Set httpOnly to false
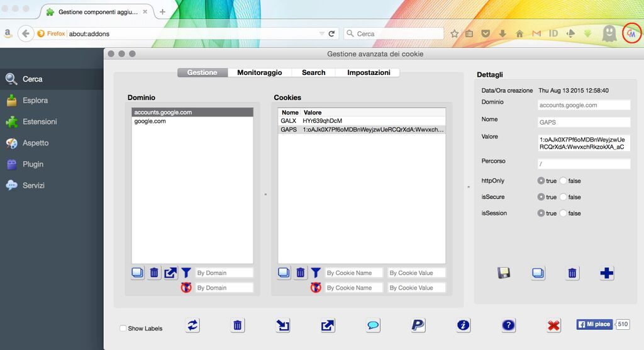 (563, 181)
